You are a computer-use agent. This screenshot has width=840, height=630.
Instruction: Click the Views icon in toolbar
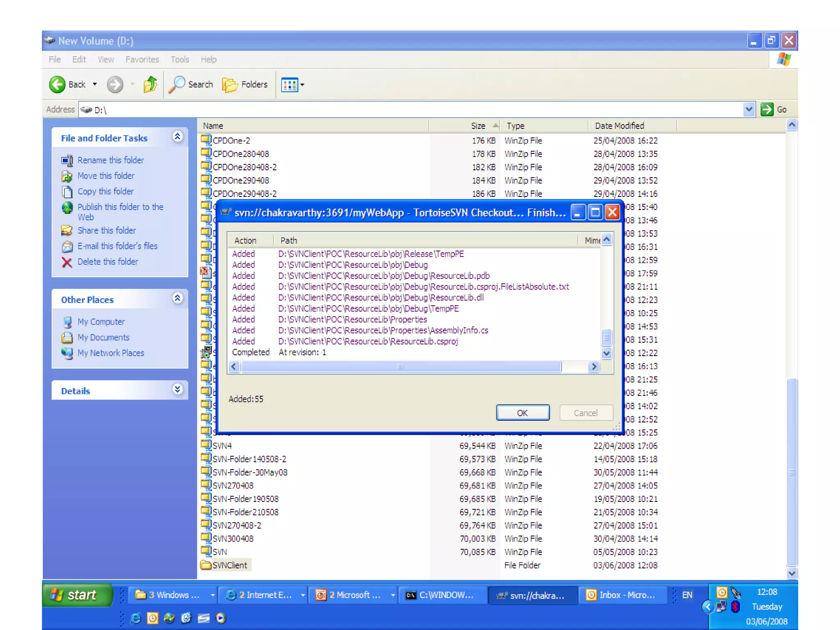pyautogui.click(x=290, y=85)
